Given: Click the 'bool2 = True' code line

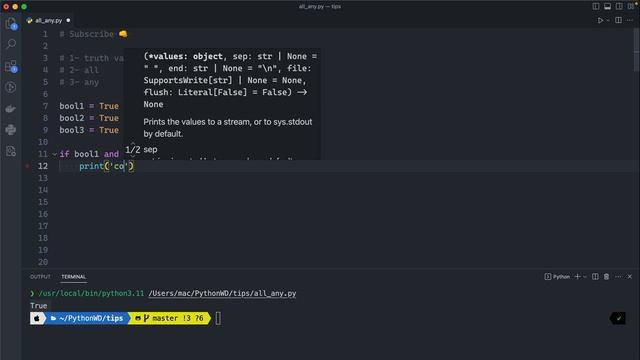Looking at the screenshot, I should coord(89,118).
